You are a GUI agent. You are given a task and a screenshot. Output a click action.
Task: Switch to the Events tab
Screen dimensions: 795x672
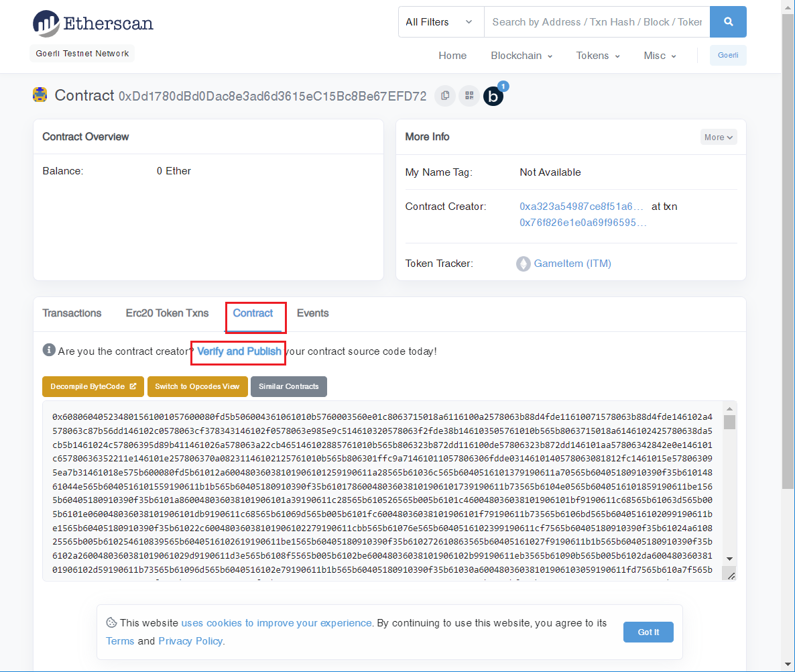pos(312,313)
